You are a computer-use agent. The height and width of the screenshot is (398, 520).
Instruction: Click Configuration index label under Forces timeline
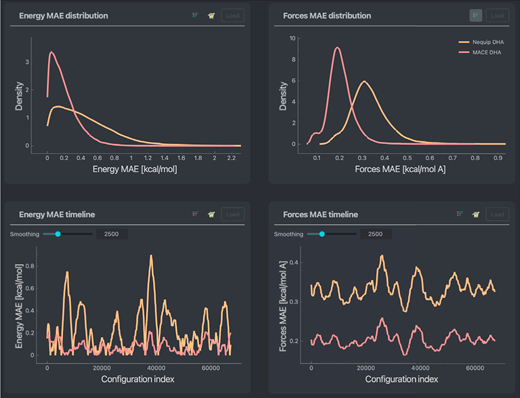point(402,379)
